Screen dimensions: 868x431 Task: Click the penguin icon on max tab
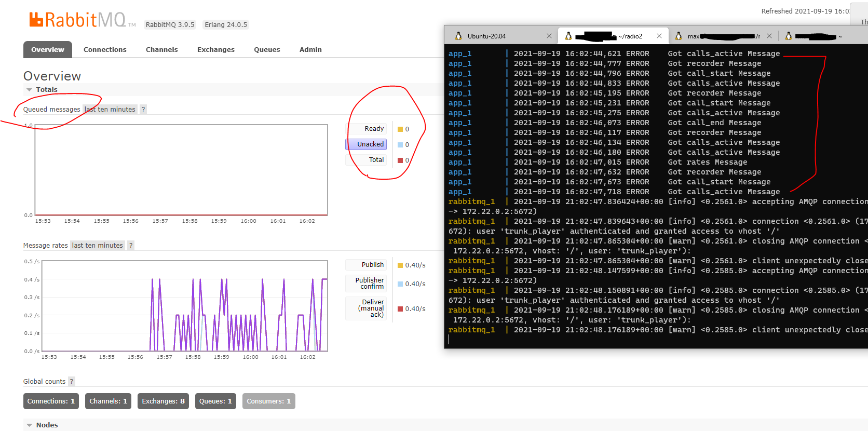(x=679, y=36)
